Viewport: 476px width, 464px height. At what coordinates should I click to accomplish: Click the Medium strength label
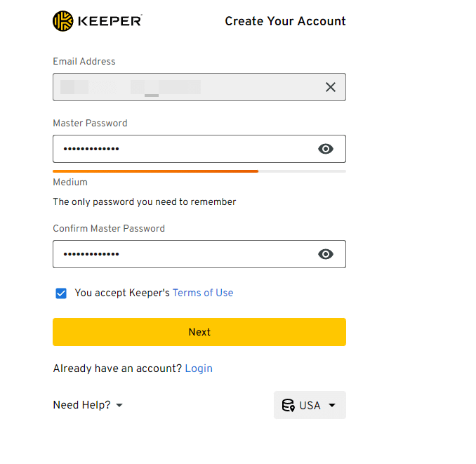pyautogui.click(x=70, y=183)
